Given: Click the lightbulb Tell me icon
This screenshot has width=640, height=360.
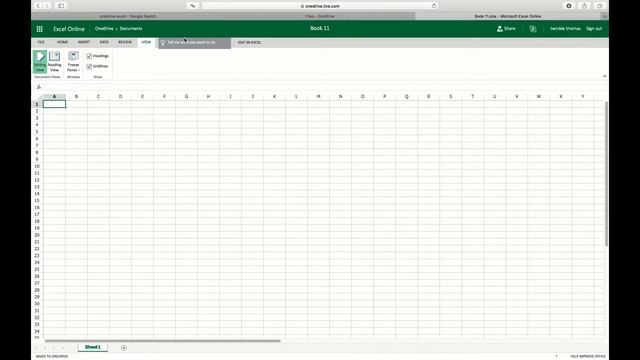Looking at the screenshot, I should click(163, 42).
